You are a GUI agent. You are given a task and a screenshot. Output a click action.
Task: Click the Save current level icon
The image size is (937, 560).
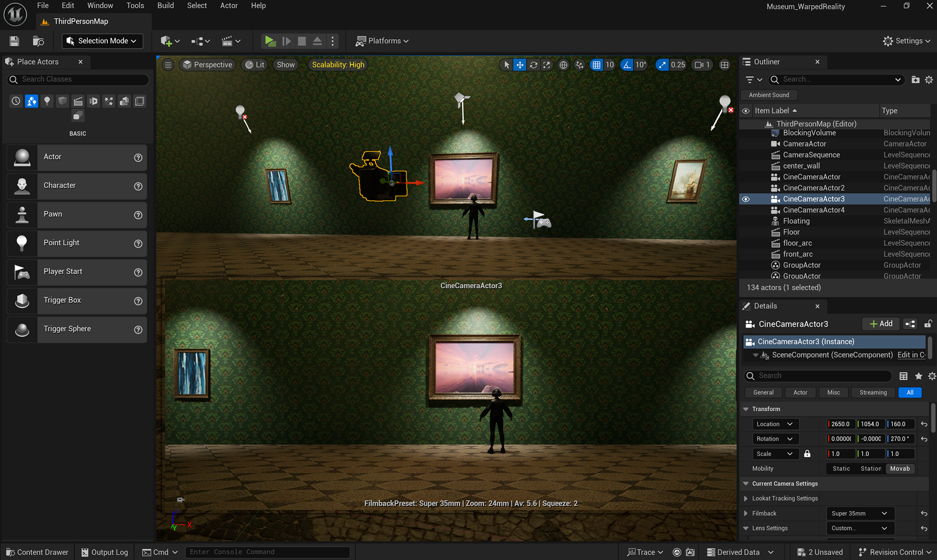pyautogui.click(x=14, y=41)
